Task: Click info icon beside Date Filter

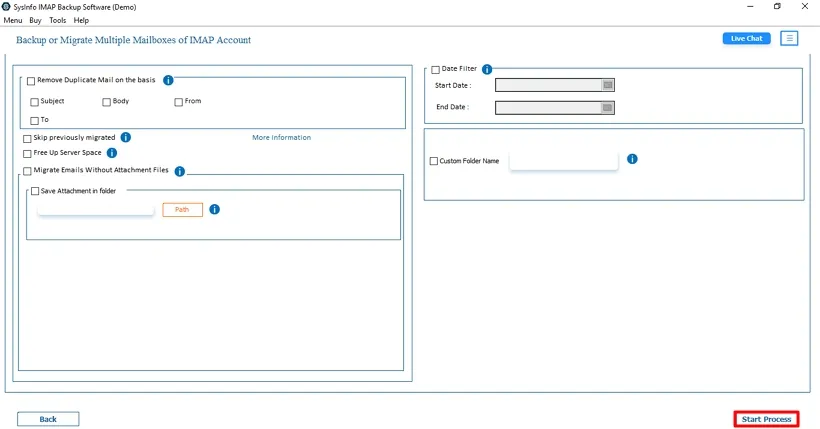Action: click(487, 69)
